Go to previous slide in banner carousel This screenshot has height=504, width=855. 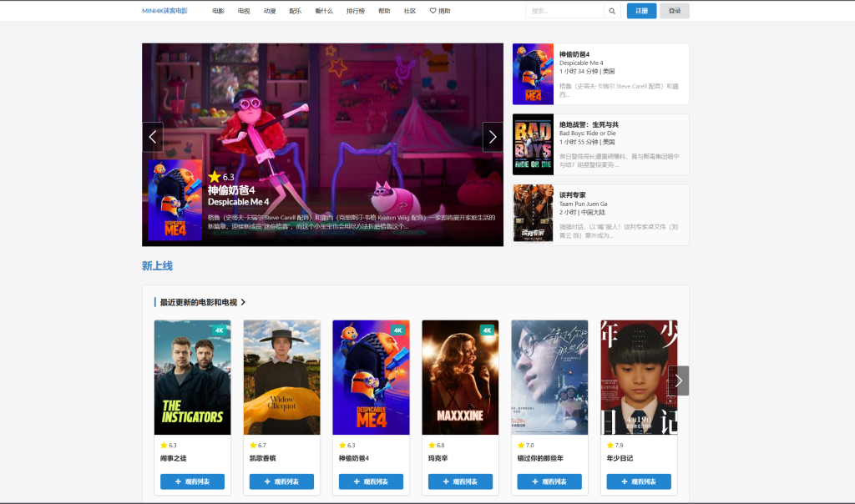pos(152,137)
